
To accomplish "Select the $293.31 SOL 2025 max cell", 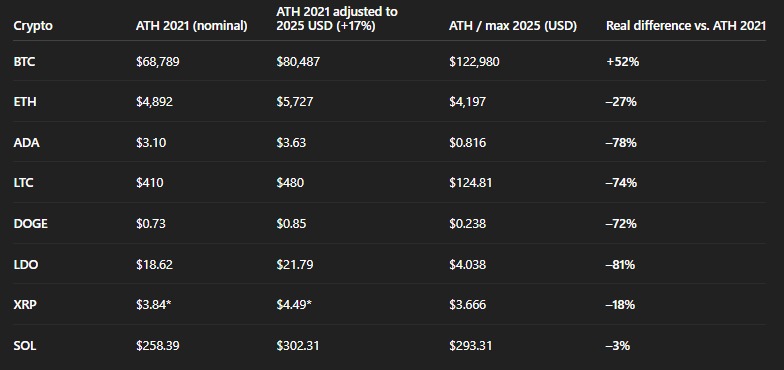I will point(470,346).
